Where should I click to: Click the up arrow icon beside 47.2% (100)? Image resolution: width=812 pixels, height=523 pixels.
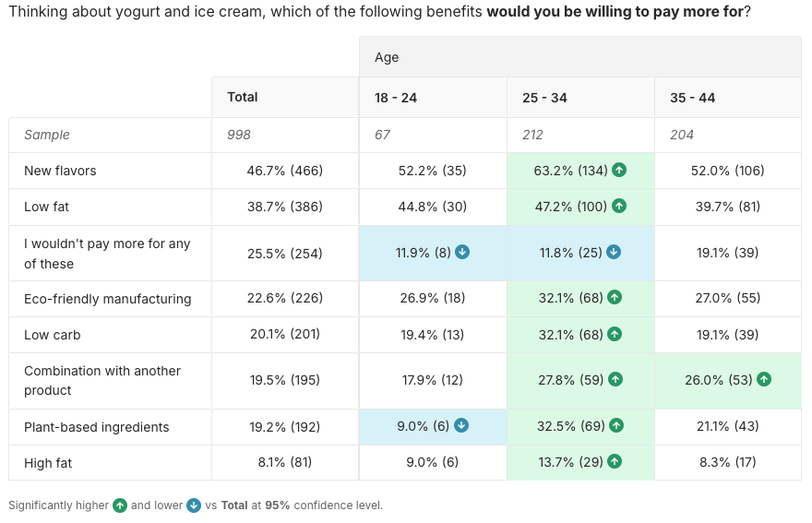(619, 207)
